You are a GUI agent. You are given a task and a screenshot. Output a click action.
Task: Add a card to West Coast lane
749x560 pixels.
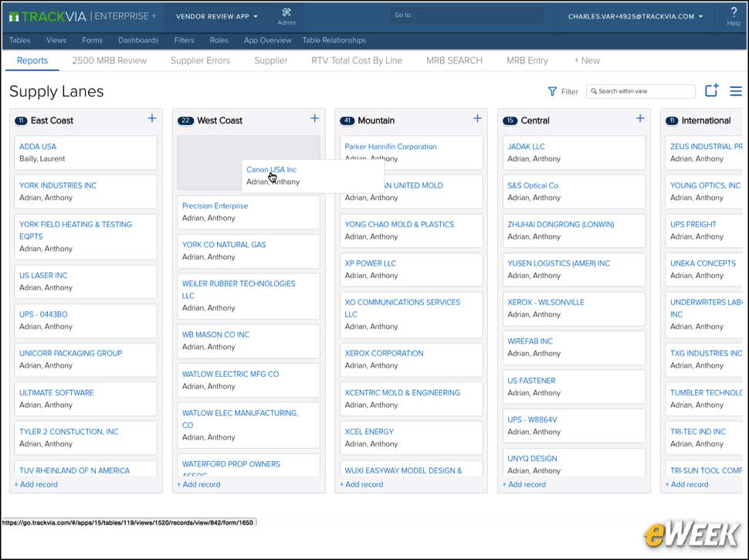pyautogui.click(x=314, y=118)
